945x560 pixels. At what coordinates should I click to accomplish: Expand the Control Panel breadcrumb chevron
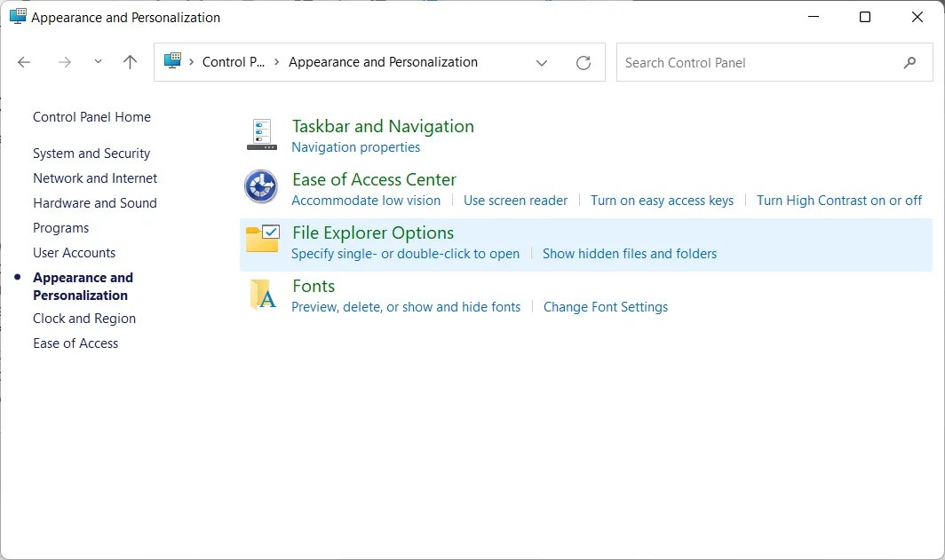point(271,62)
